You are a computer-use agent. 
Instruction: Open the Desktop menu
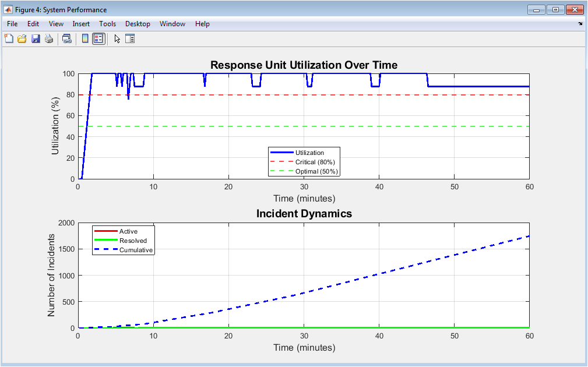tap(138, 24)
